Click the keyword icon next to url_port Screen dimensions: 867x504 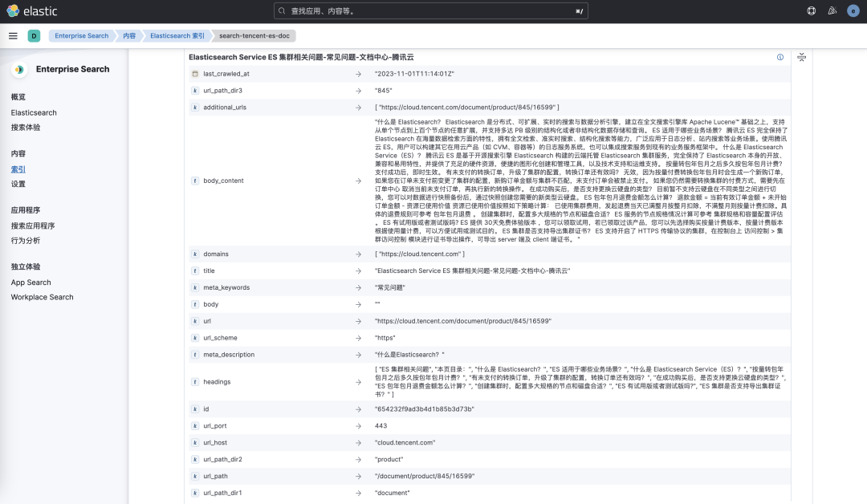[195, 426]
